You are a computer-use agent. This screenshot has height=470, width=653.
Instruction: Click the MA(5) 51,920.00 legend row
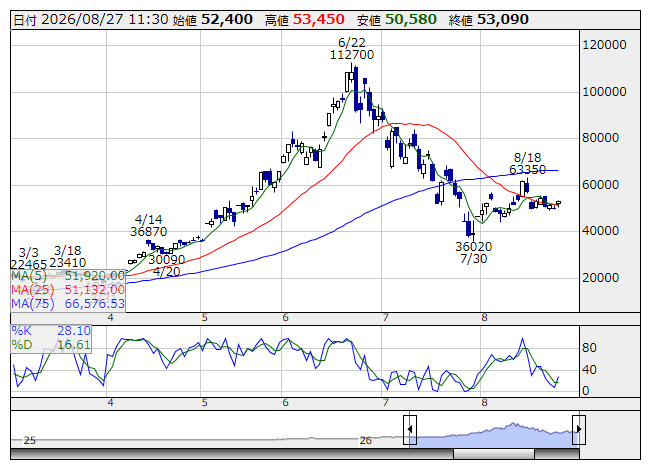point(68,276)
